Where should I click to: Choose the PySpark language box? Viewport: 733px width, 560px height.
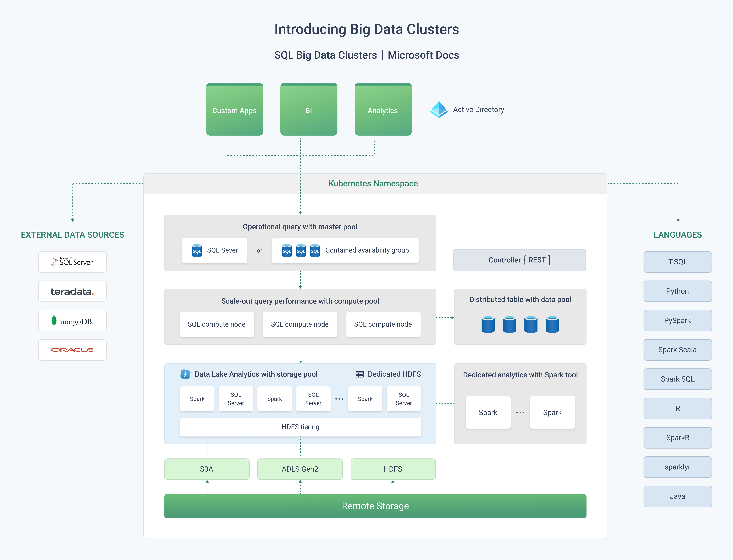(678, 321)
